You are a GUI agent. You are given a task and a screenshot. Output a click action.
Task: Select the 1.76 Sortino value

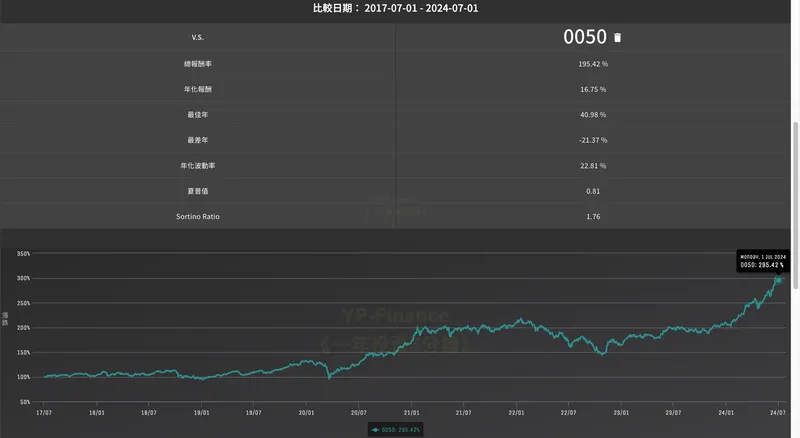[593, 216]
